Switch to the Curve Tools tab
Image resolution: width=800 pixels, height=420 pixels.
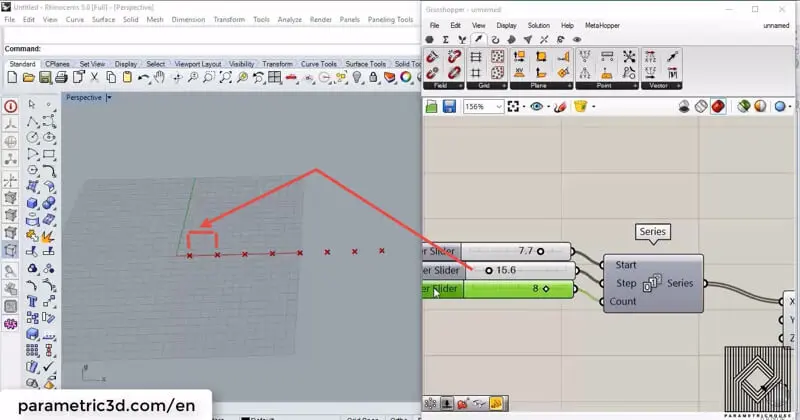tap(320, 63)
